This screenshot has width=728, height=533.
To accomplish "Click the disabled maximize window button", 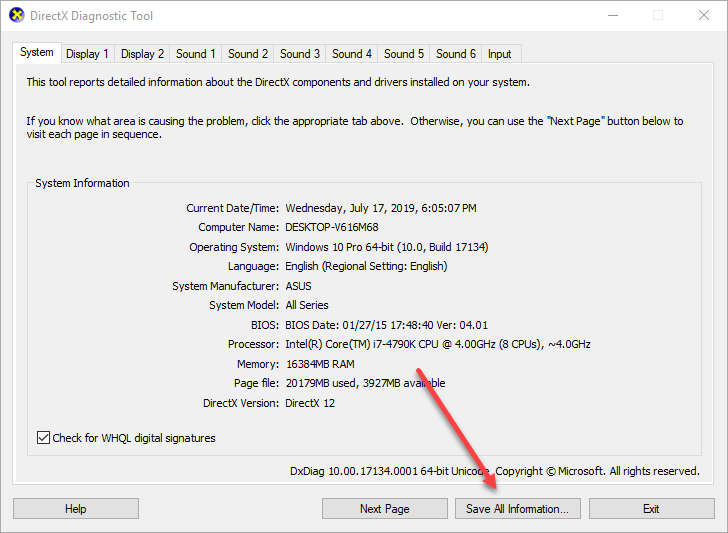I will point(658,15).
